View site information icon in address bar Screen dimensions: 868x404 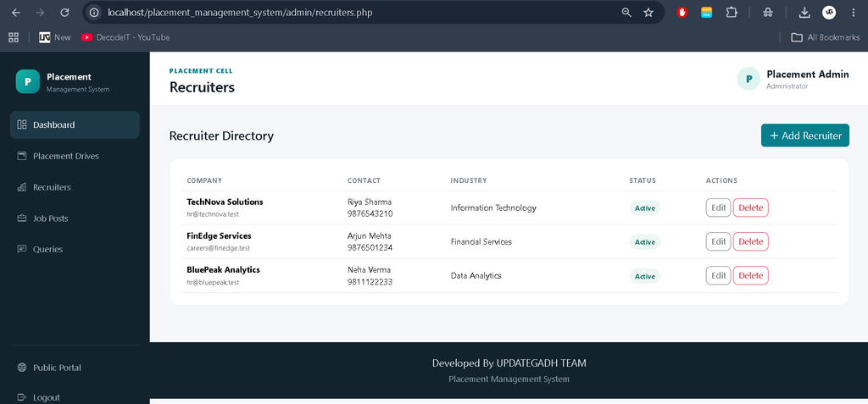tap(95, 12)
